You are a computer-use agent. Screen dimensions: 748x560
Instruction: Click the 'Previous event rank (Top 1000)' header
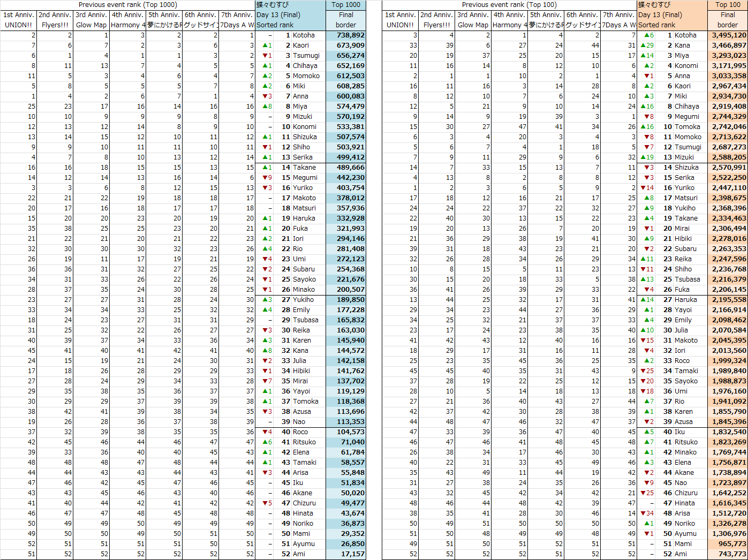click(127, 5)
